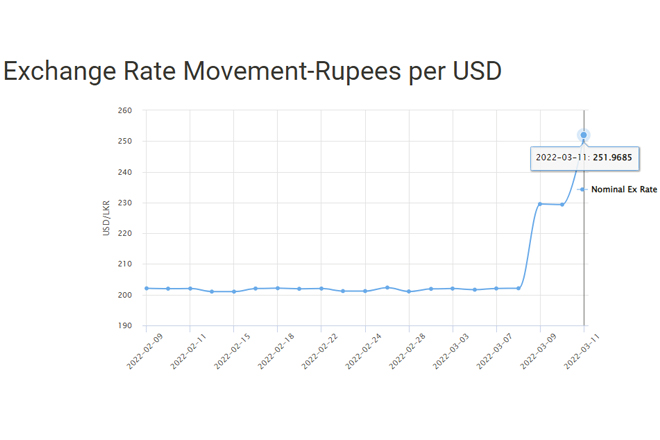
Task: Click the 260 y-axis value label
Action: 125,110
